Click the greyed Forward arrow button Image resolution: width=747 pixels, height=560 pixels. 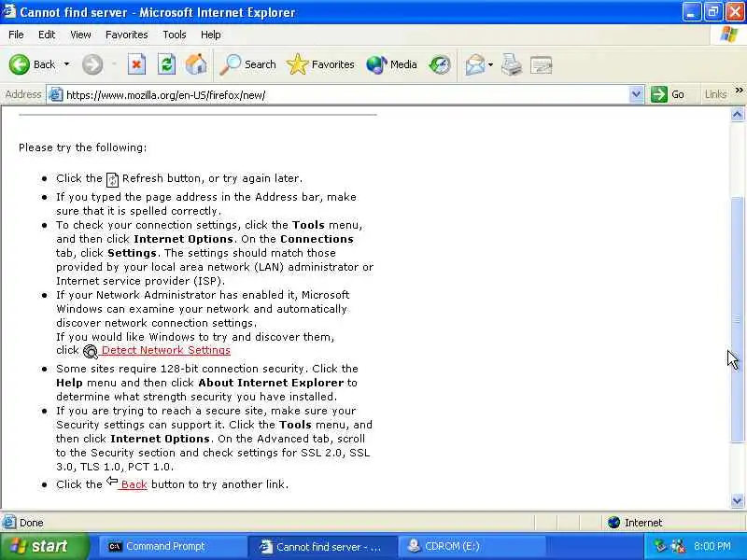pos(92,64)
